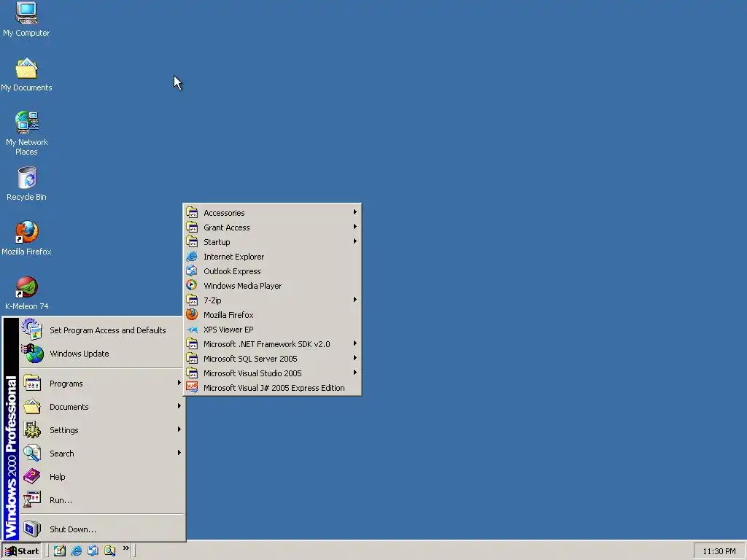Select Mozilla Firefox desktop shortcut
Screen dimensions: 747x560
tap(26, 238)
